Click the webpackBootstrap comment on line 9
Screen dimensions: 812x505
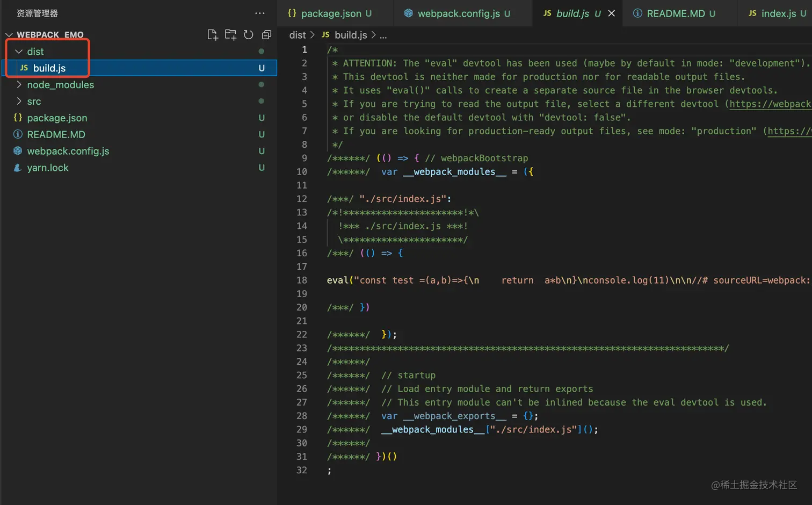476,158
